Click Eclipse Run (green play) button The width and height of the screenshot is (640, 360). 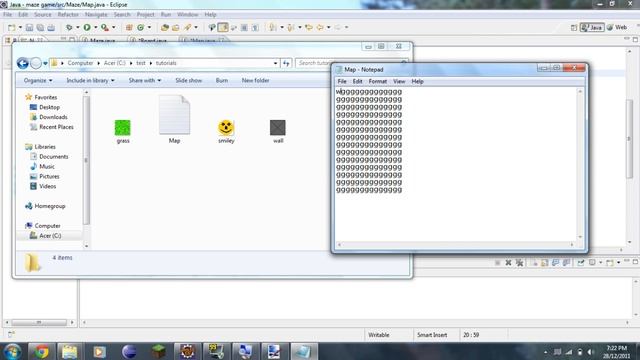pos(87,27)
